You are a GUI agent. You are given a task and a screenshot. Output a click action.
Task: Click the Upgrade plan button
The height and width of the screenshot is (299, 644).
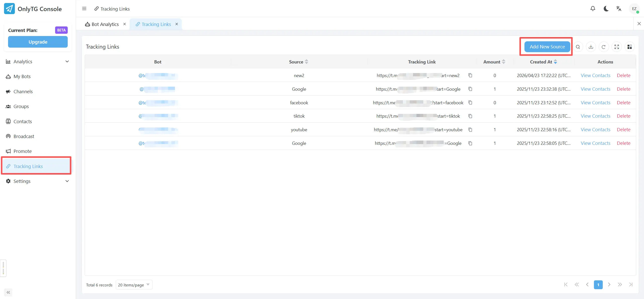tap(38, 42)
